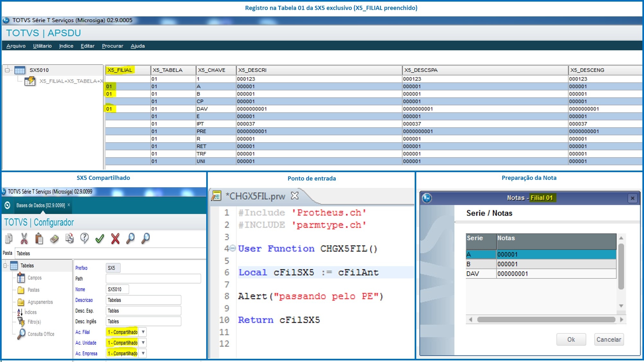
Task: Open the Ac. Unidade dropdown
Action: (143, 342)
